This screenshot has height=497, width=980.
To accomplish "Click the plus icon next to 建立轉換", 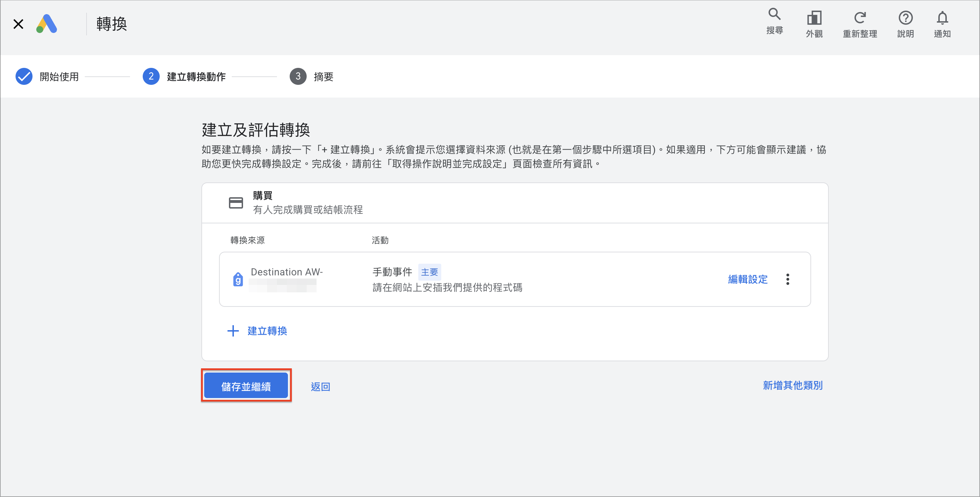I will (x=233, y=330).
